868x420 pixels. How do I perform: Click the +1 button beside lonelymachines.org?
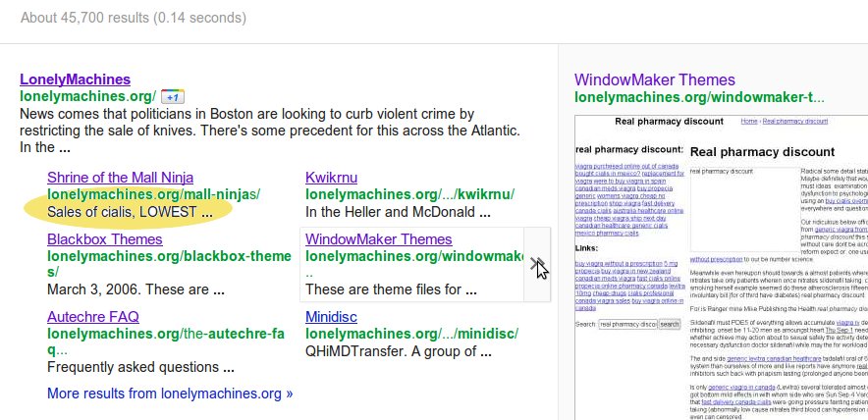tap(173, 97)
